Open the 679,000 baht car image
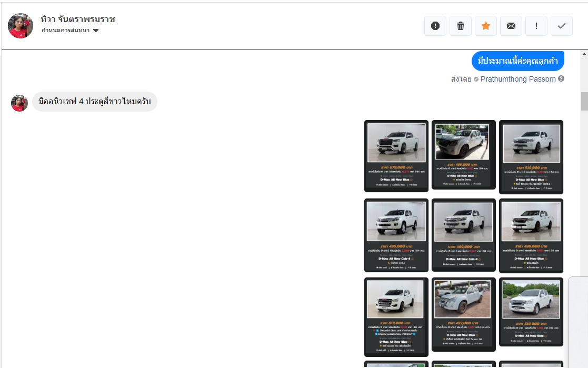The height and width of the screenshot is (368, 588). coord(396,156)
